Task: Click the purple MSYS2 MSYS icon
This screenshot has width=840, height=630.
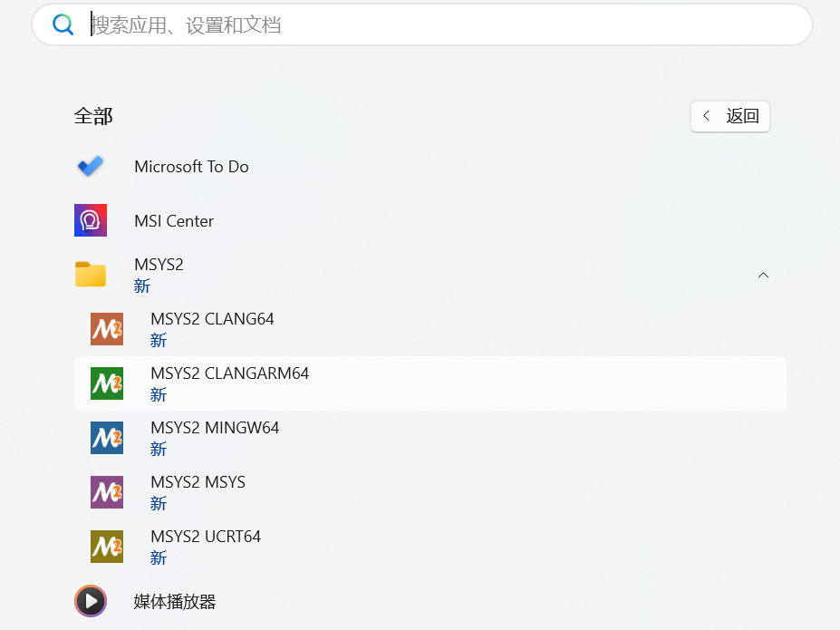Action: (107, 492)
